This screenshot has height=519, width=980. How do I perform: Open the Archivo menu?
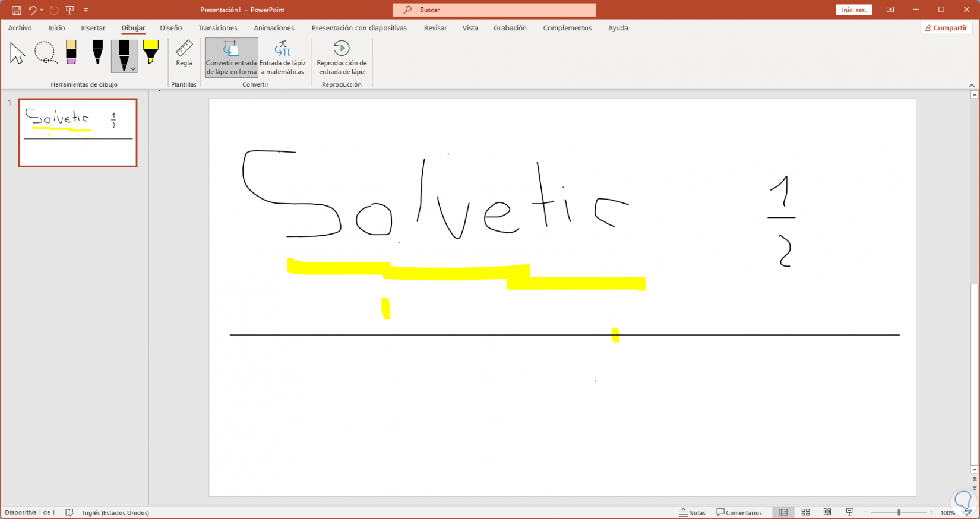coord(20,28)
